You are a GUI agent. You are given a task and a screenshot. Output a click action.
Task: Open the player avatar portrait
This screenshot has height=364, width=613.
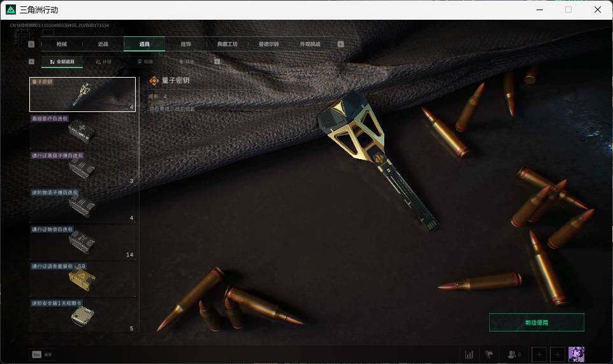pyautogui.click(x=576, y=354)
